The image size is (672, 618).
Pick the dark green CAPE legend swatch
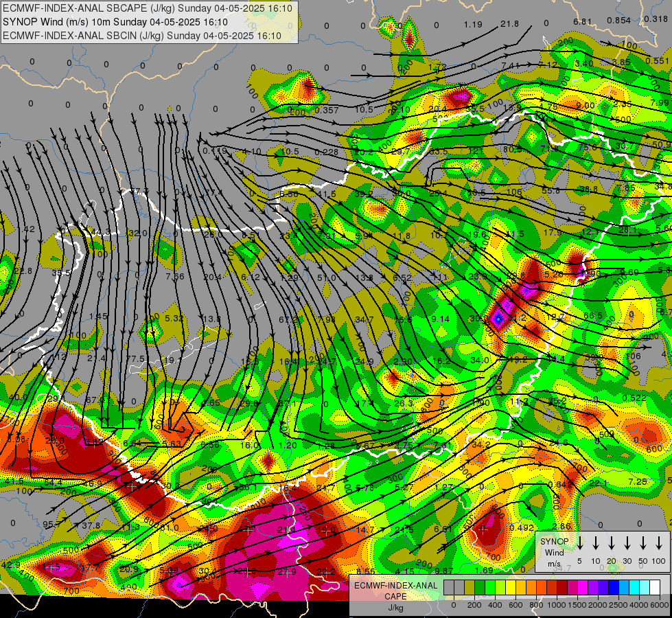(480, 588)
